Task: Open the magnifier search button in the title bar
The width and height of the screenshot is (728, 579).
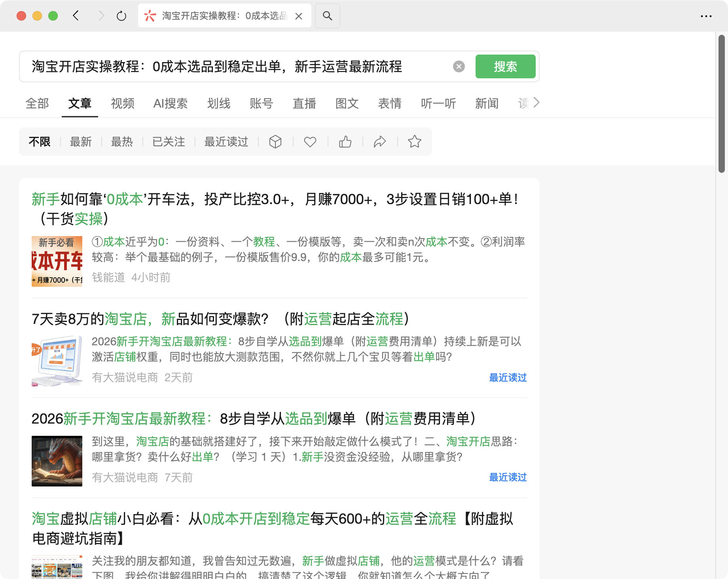Action: (x=327, y=16)
